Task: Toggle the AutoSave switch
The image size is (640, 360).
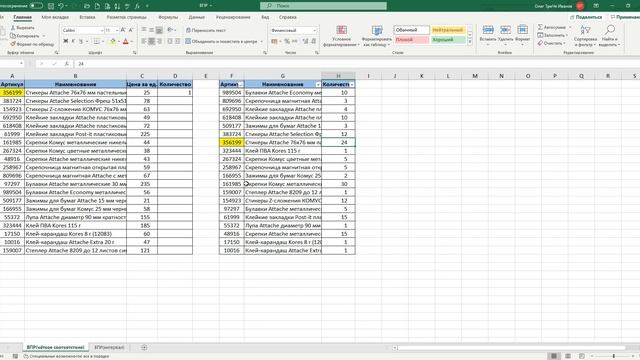Action: coord(36,6)
